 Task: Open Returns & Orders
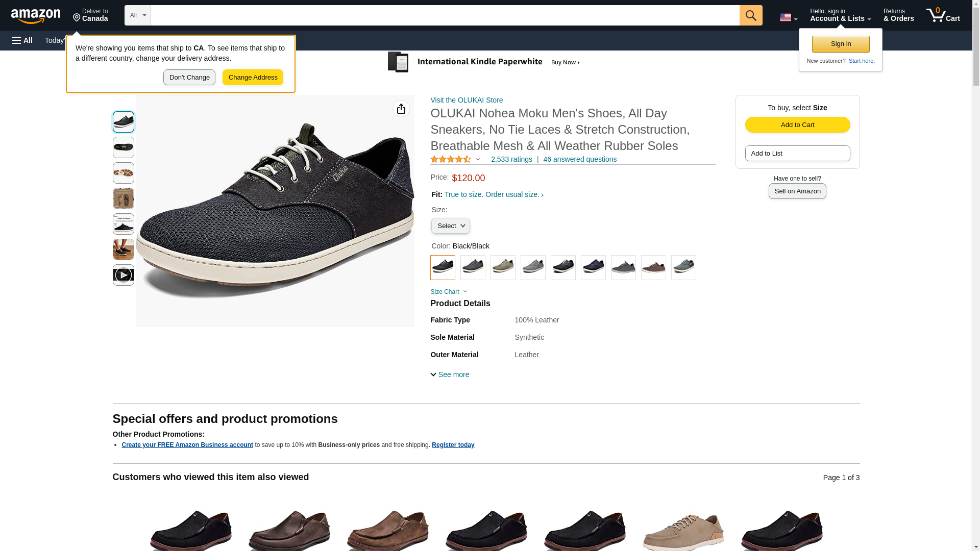coord(898,15)
